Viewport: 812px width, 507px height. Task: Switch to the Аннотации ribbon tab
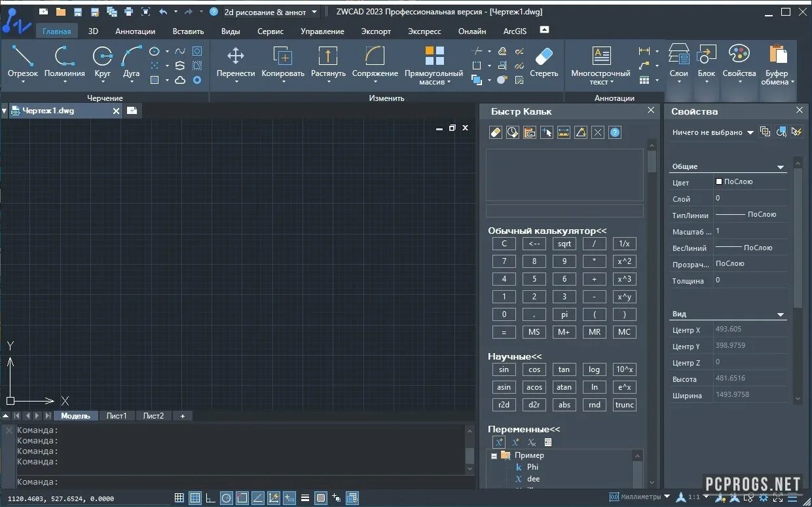135,31
